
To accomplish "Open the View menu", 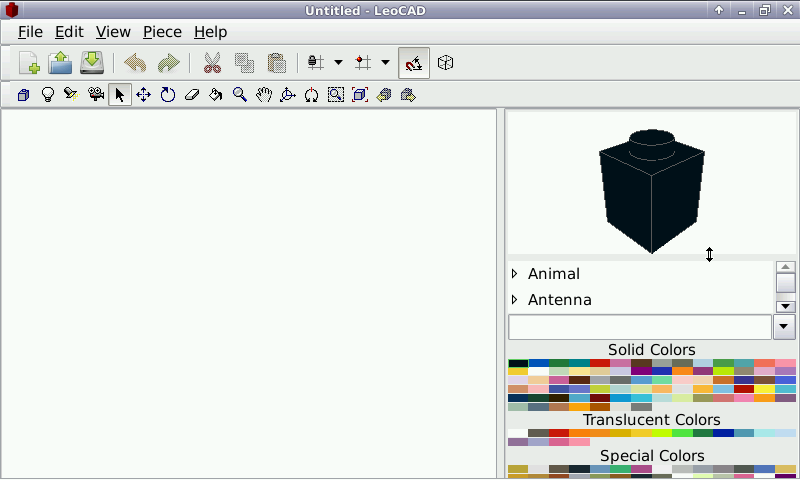I will (113, 32).
